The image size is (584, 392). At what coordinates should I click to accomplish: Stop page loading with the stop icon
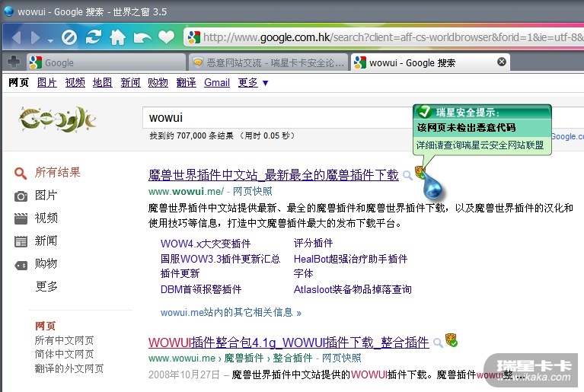tap(69, 37)
